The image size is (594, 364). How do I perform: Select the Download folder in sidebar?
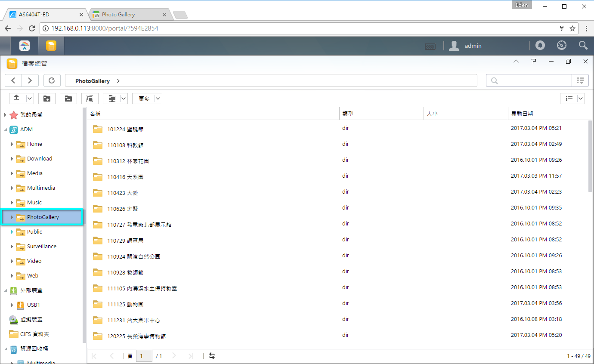click(40, 159)
